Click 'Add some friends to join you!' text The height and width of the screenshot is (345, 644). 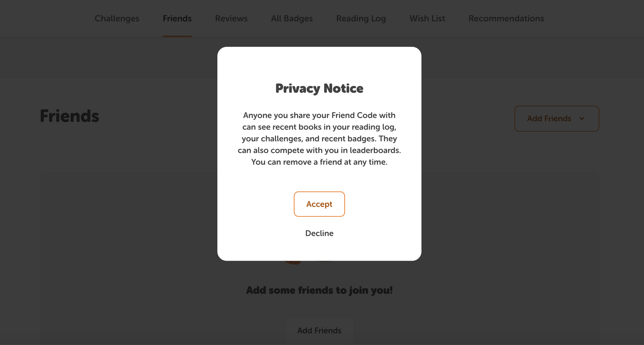(319, 290)
